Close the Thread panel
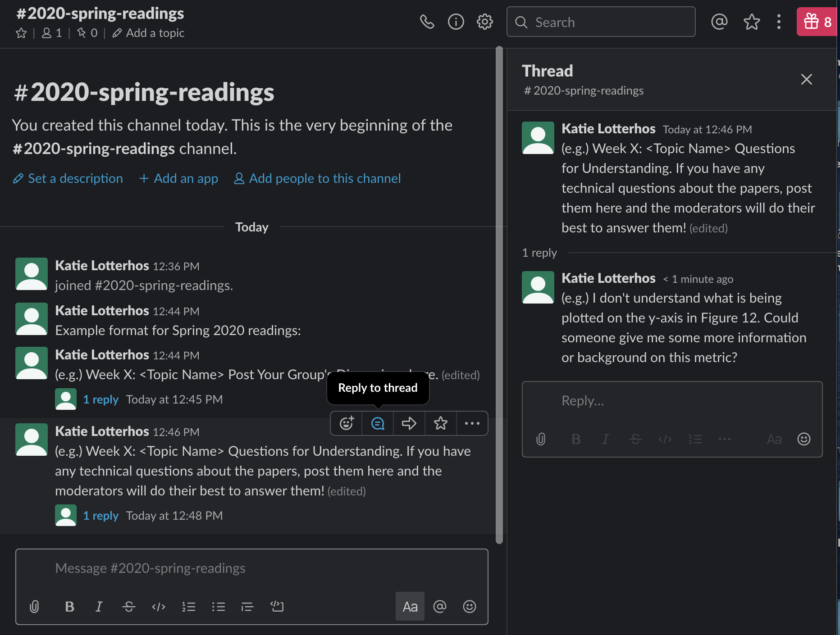The height and width of the screenshot is (635, 840). pos(807,79)
